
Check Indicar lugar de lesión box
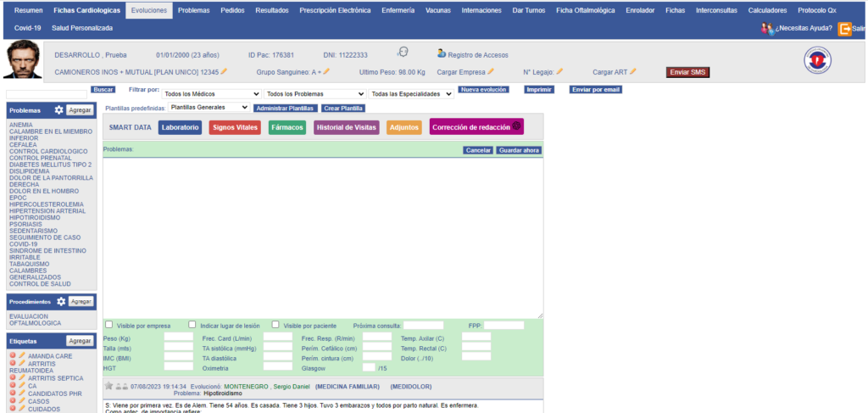point(193,325)
